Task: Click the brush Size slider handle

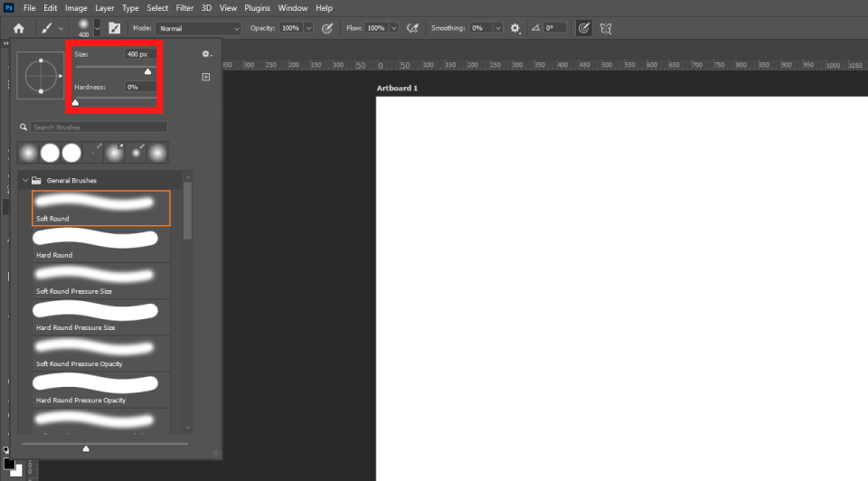Action: (x=147, y=71)
